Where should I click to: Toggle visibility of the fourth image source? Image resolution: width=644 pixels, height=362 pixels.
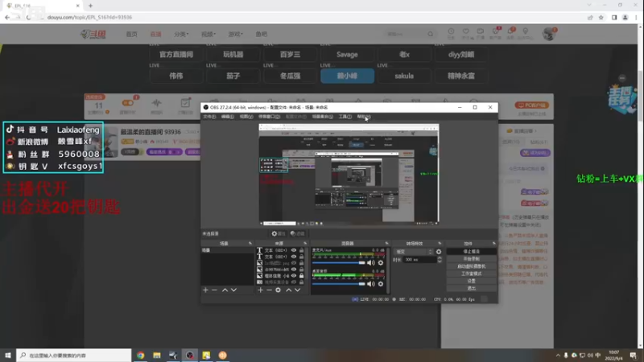294,269
